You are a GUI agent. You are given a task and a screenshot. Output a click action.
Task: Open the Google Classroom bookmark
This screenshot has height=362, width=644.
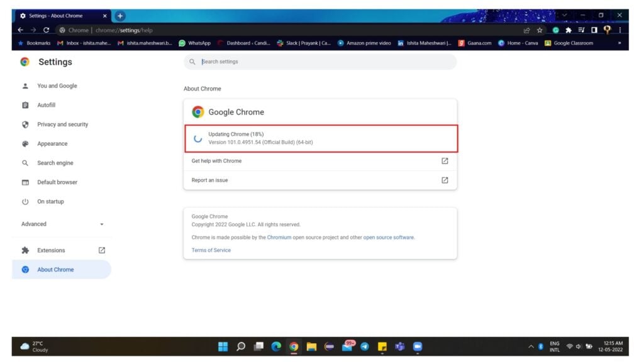tap(569, 43)
